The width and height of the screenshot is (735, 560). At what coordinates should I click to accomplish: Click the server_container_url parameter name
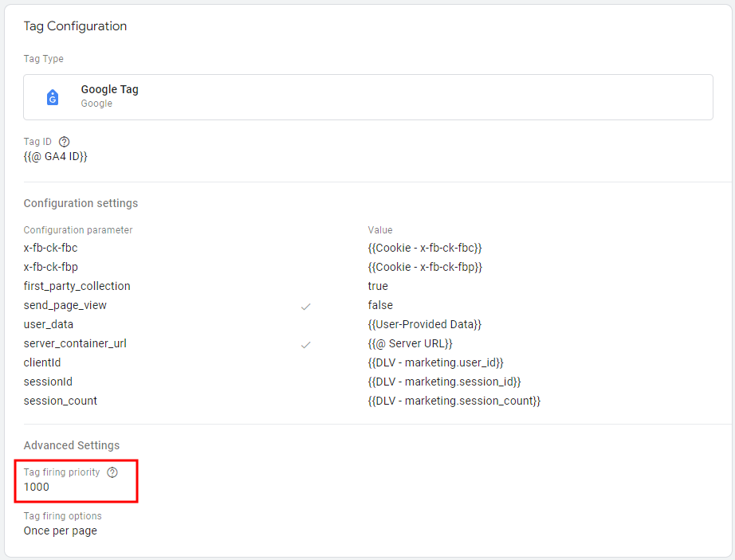point(75,343)
